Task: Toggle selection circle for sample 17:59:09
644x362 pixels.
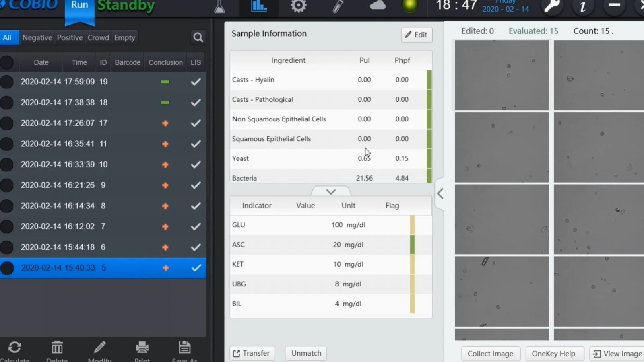Action: (7, 82)
